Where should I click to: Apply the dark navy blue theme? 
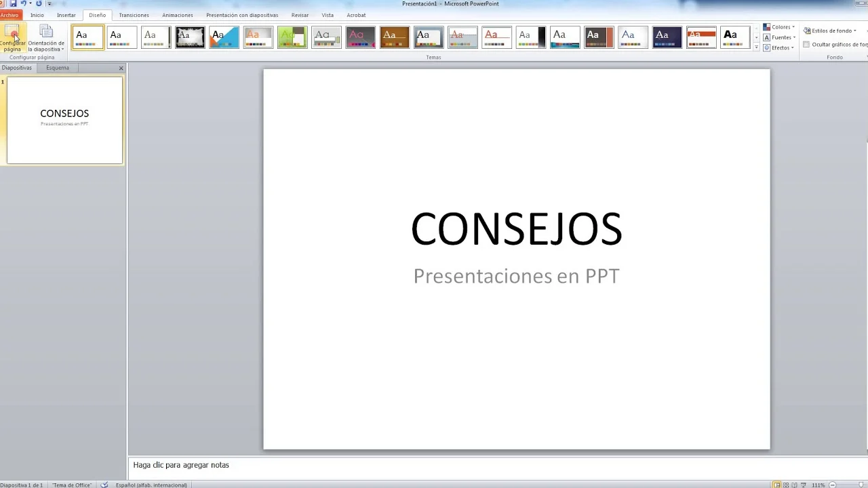(667, 37)
